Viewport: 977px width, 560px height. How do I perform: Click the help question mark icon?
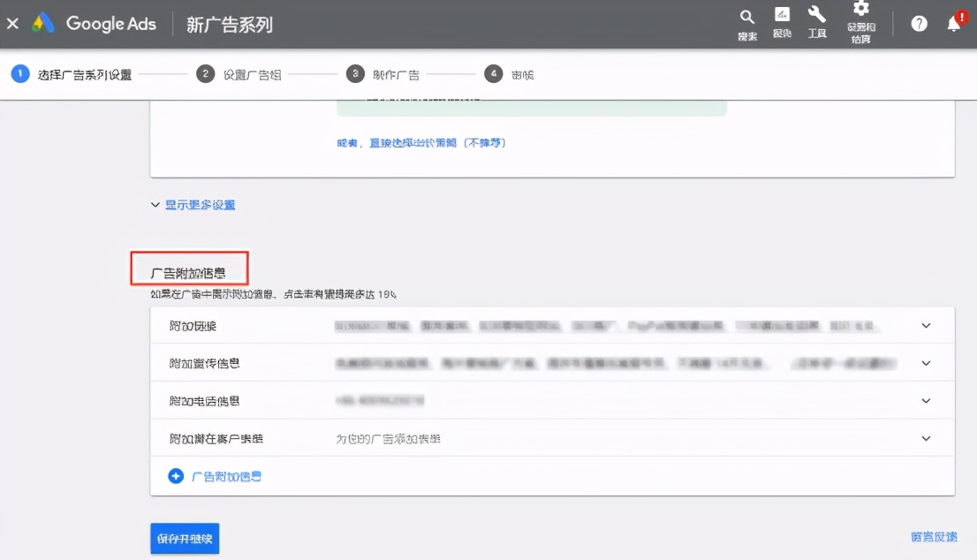click(x=919, y=23)
